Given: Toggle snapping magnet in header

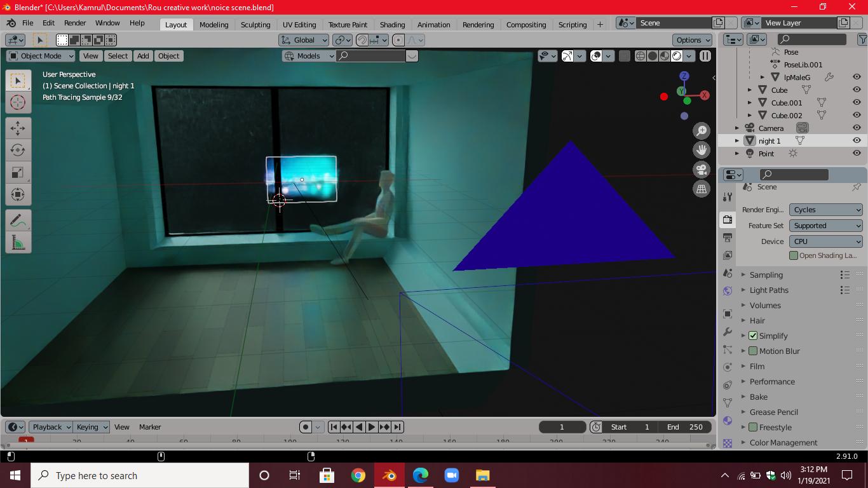Looking at the screenshot, I should click(362, 40).
